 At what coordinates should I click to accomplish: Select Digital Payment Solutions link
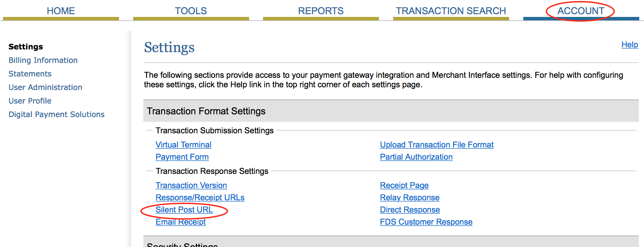coord(57,114)
